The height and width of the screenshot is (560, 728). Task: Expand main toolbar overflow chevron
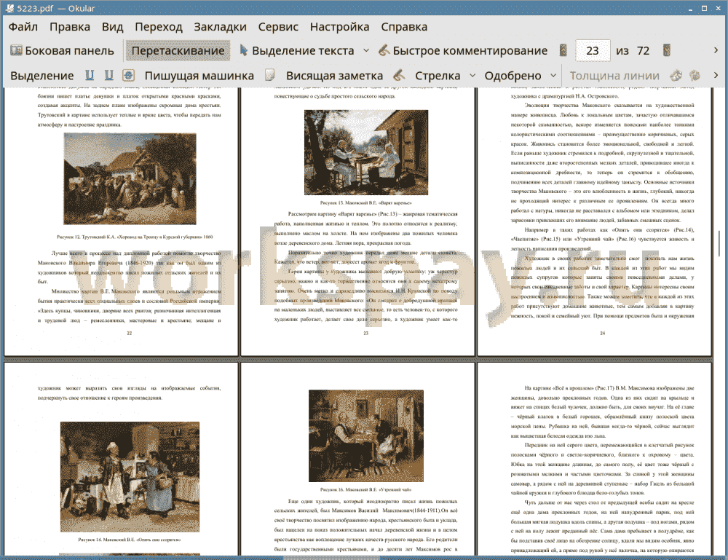coord(716,50)
